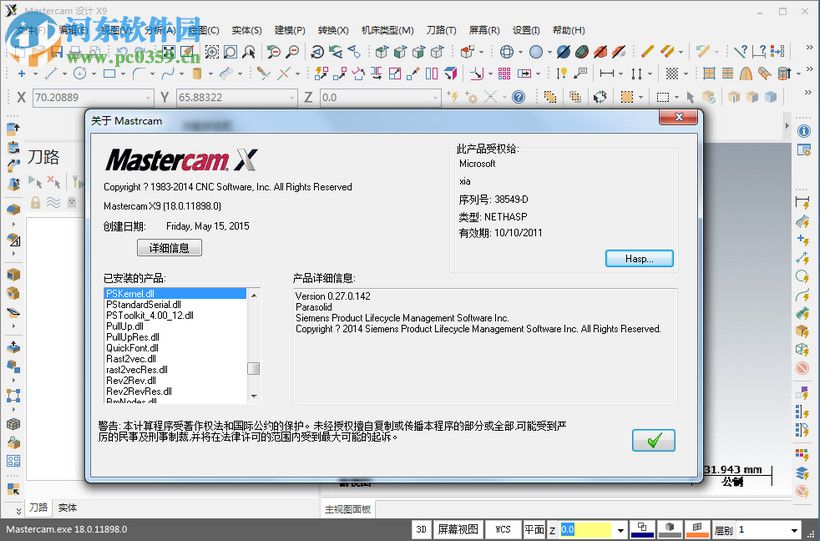Click the dynamic rotation view icon
Image resolution: width=820 pixels, height=541 pixels.
tap(317, 52)
